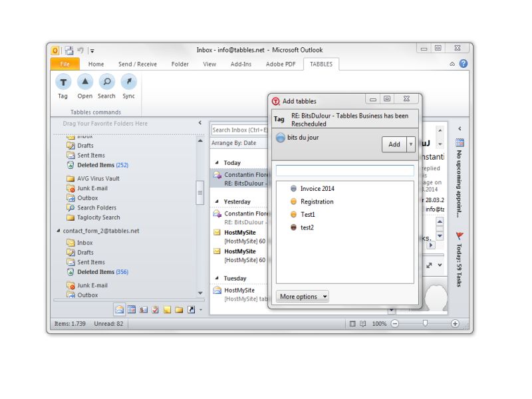
Task: Click the Undo quick access icon
Action: point(80,51)
